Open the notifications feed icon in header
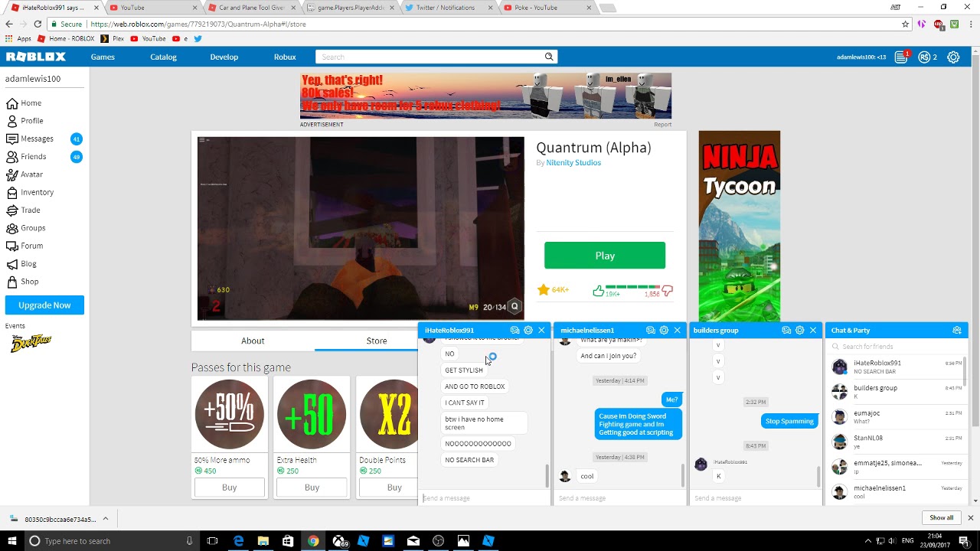This screenshot has width=980, height=551. point(901,57)
